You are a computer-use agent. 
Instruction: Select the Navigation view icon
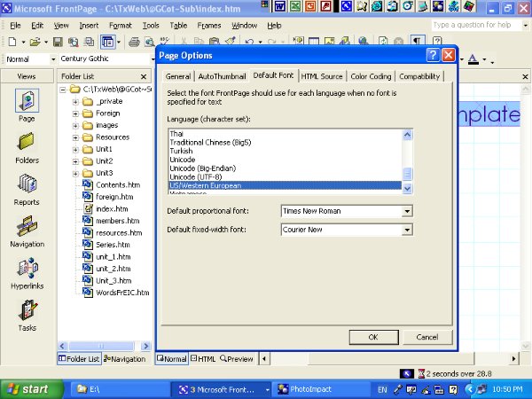tap(27, 231)
